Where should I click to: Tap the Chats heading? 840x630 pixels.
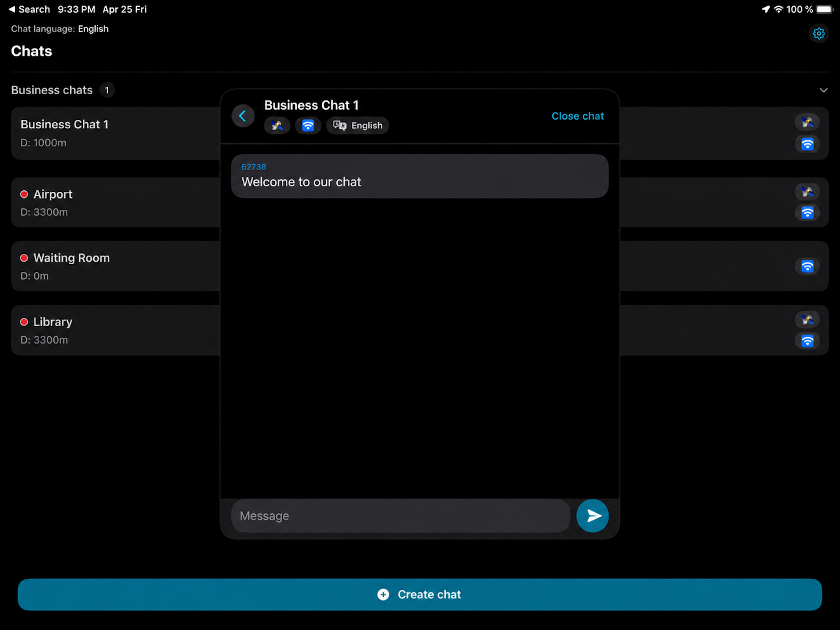coord(31,51)
